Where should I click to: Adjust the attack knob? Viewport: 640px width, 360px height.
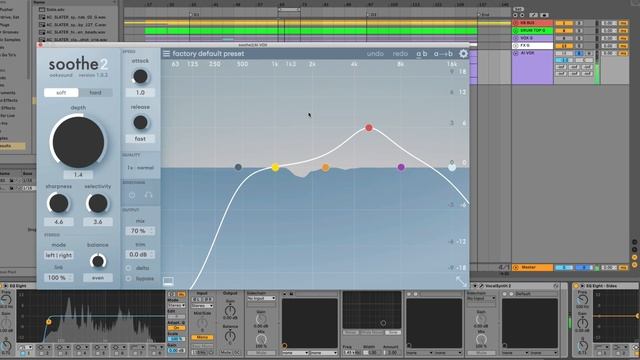pos(140,76)
